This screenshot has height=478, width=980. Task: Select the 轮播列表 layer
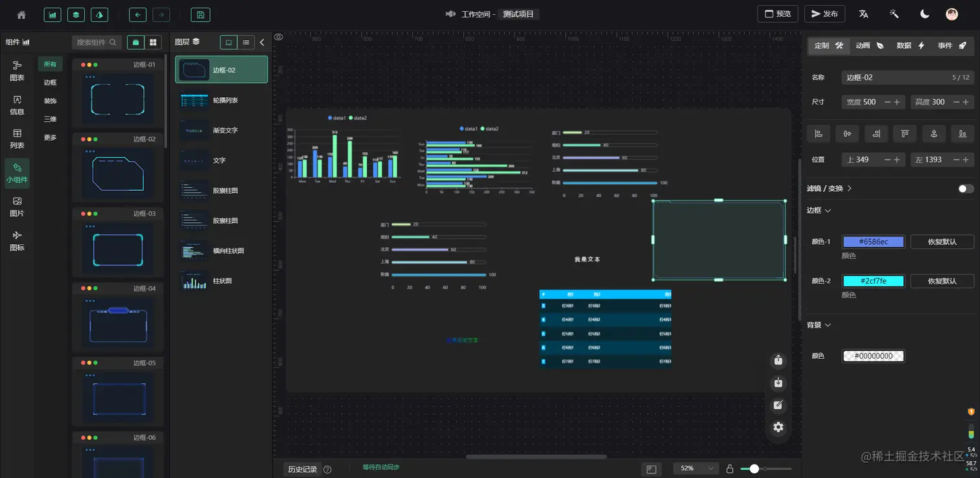(221, 100)
